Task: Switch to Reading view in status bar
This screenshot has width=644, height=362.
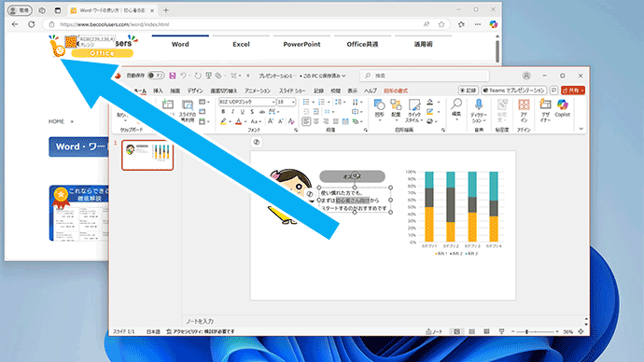Action: [486, 331]
